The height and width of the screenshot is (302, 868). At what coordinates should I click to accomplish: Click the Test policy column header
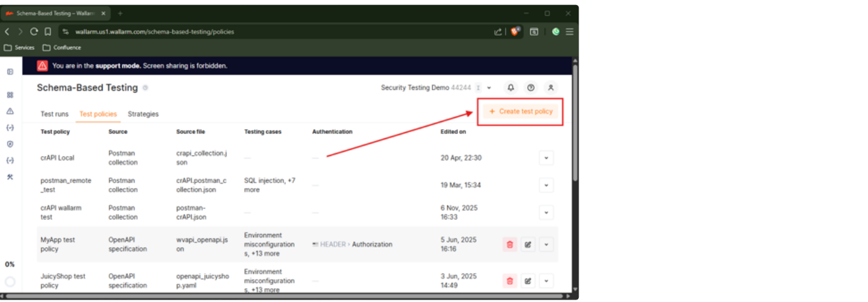coord(55,132)
